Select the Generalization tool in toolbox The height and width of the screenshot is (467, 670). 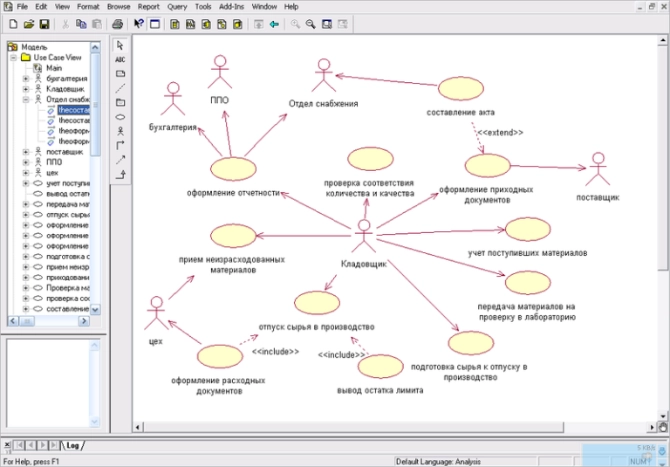tap(120, 174)
